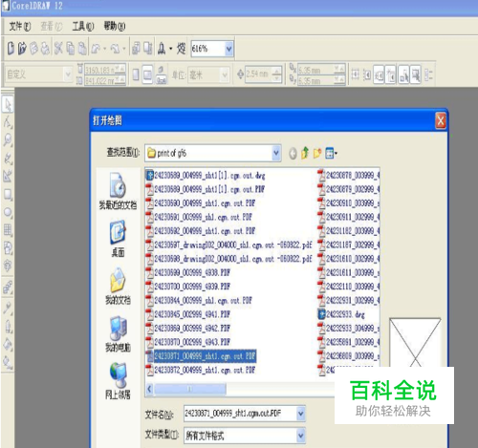Click the file list scroll left arrow

point(149,389)
